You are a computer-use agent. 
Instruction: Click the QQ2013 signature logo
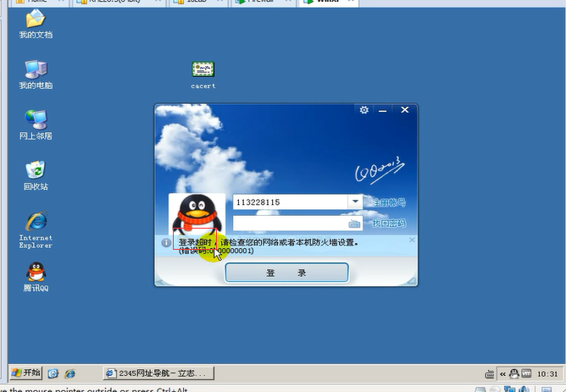pyautogui.click(x=380, y=170)
